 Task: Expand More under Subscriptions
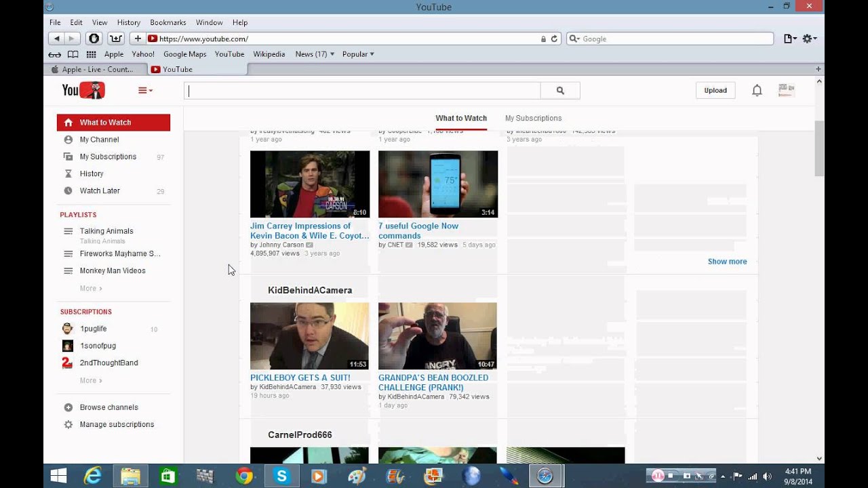pos(91,380)
